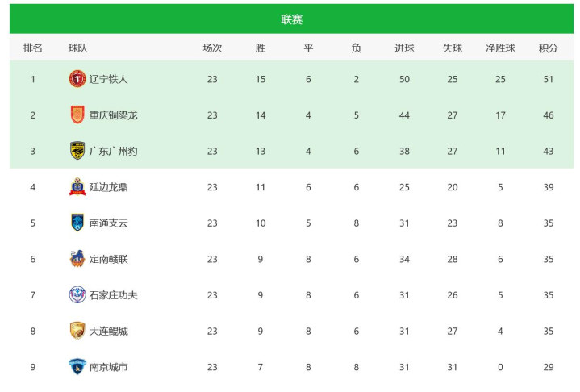
Task: Click the 场次 column header
Action: click(212, 48)
